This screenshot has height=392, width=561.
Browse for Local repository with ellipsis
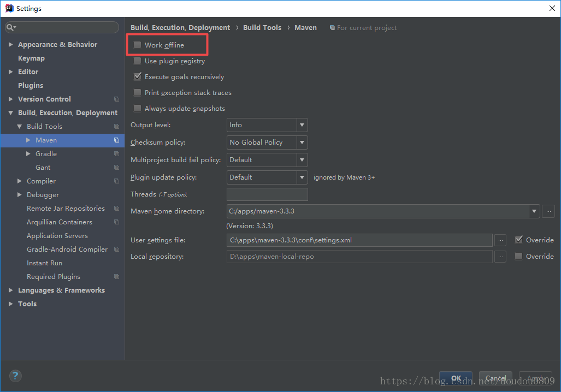pyautogui.click(x=500, y=257)
